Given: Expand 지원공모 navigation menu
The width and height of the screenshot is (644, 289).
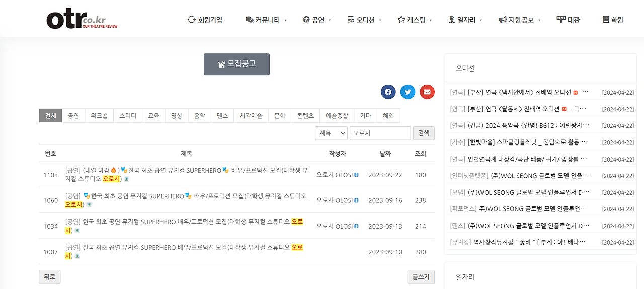Looking at the screenshot, I should pos(519,20).
